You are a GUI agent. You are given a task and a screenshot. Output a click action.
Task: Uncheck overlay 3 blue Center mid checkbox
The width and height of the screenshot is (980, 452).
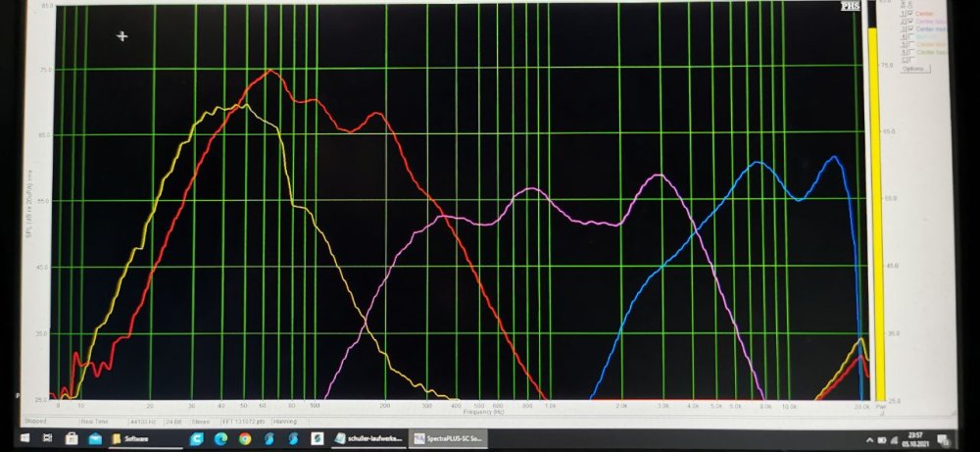tap(910, 28)
